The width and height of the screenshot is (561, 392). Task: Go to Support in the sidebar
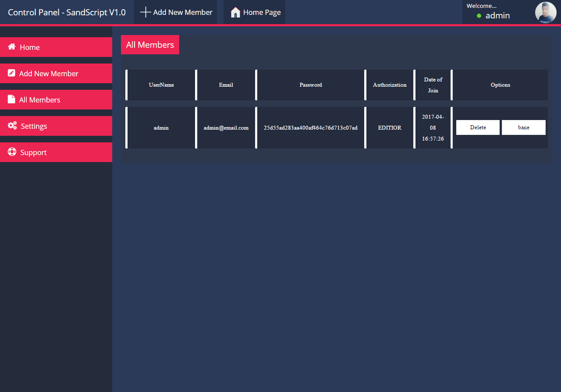click(33, 152)
